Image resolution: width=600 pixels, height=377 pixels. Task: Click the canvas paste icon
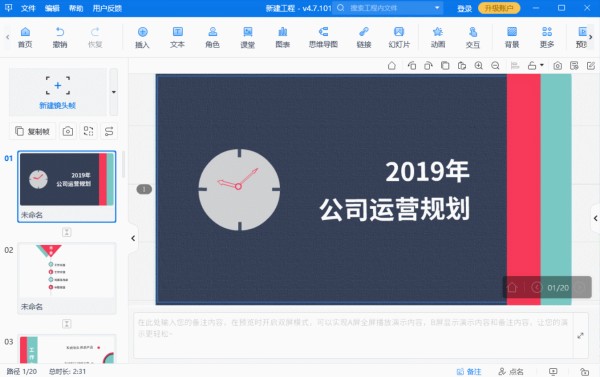[x=462, y=66]
